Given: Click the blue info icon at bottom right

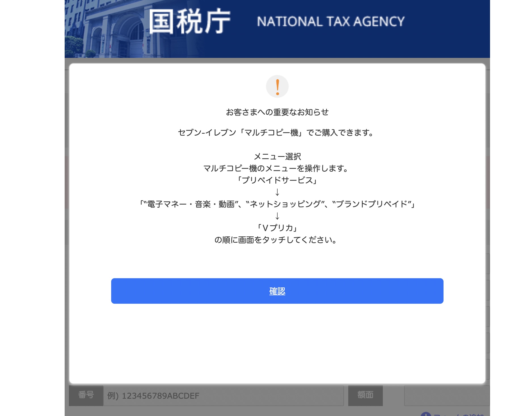Looking at the screenshot, I should point(426,414).
